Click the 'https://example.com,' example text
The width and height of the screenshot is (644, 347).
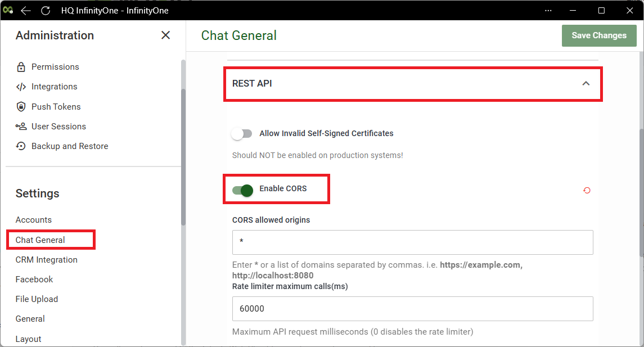pyautogui.click(x=481, y=265)
